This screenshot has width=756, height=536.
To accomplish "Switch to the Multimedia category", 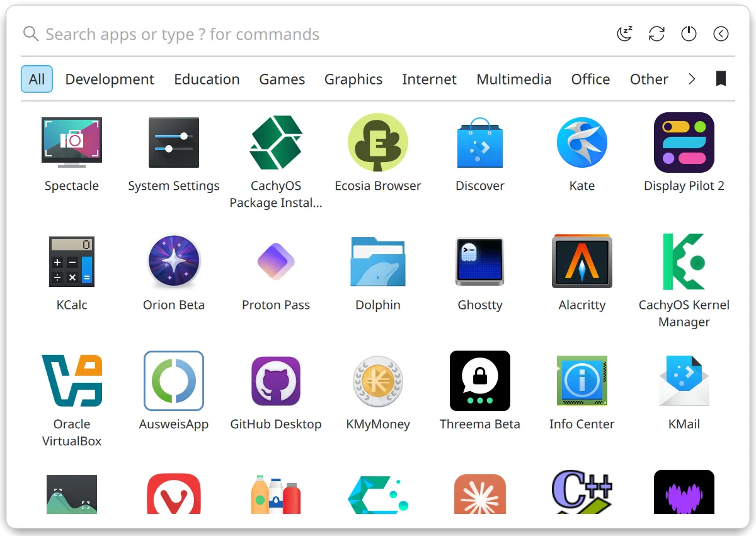I will click(x=514, y=79).
